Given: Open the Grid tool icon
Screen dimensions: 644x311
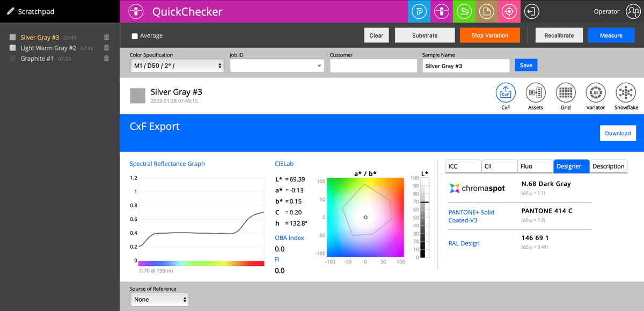Looking at the screenshot, I should click(x=566, y=93).
